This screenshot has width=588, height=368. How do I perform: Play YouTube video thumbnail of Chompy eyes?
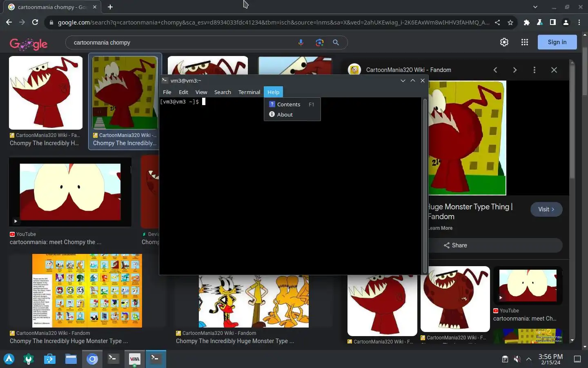(x=70, y=192)
